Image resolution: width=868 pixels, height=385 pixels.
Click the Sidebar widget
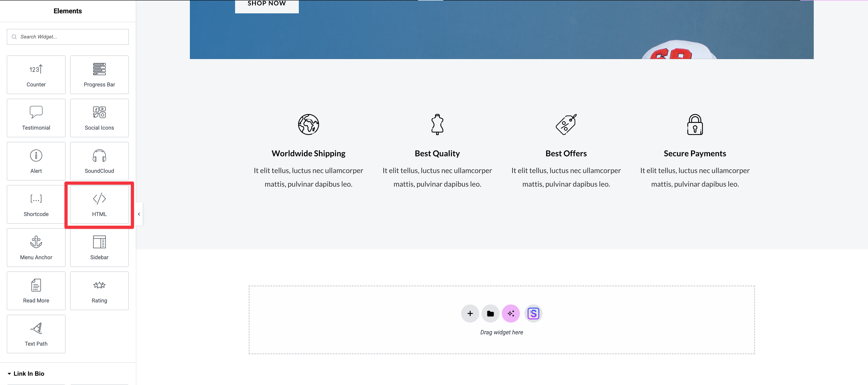point(99,247)
